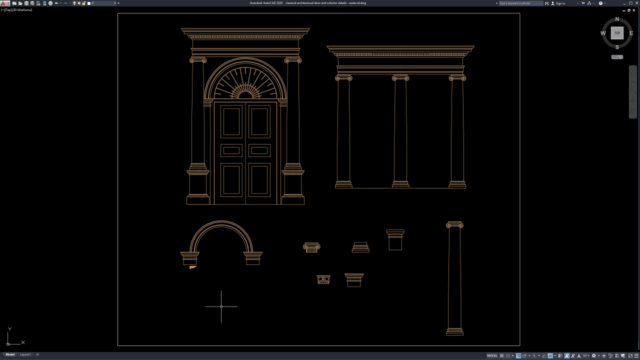The height and width of the screenshot is (360, 640).
Task: Toggle the layer on/off light bulb icon
Action: tap(74, 3)
